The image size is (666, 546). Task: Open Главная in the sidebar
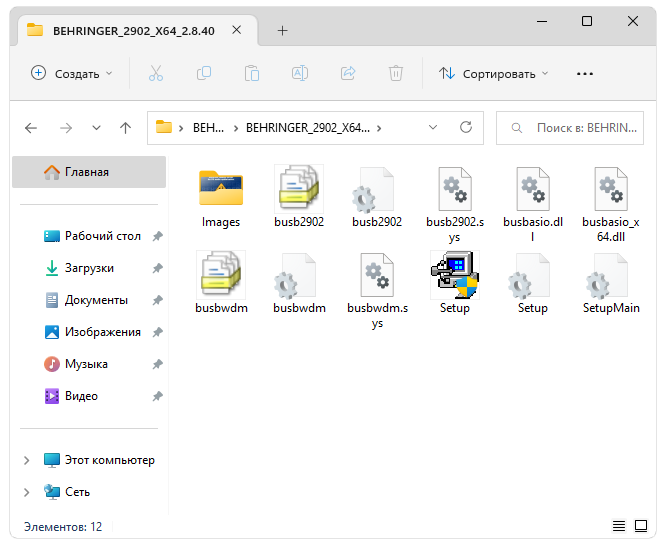(x=89, y=172)
